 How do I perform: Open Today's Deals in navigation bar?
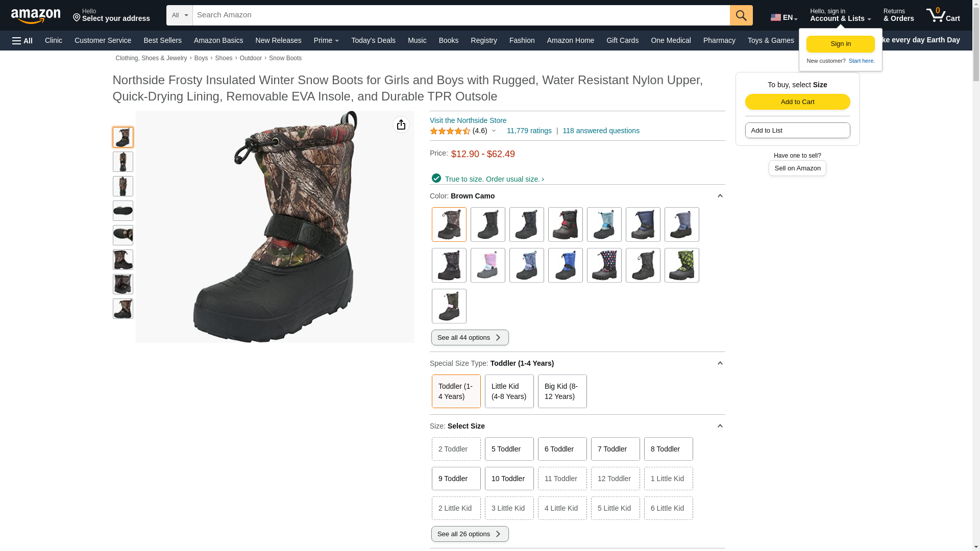[373, 40]
